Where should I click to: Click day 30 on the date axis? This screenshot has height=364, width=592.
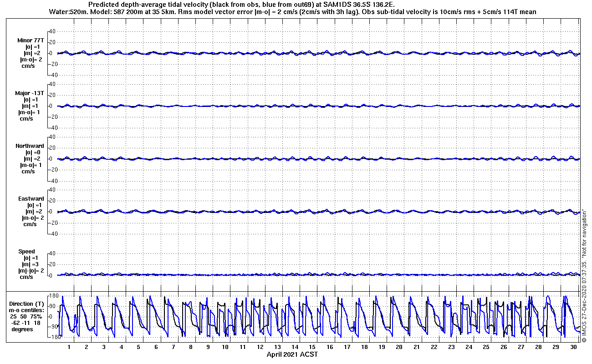573,347
